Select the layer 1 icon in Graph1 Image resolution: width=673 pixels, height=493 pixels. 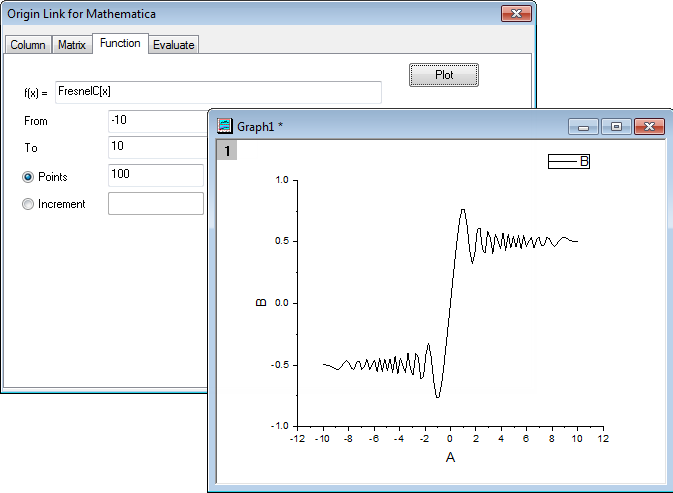click(228, 151)
